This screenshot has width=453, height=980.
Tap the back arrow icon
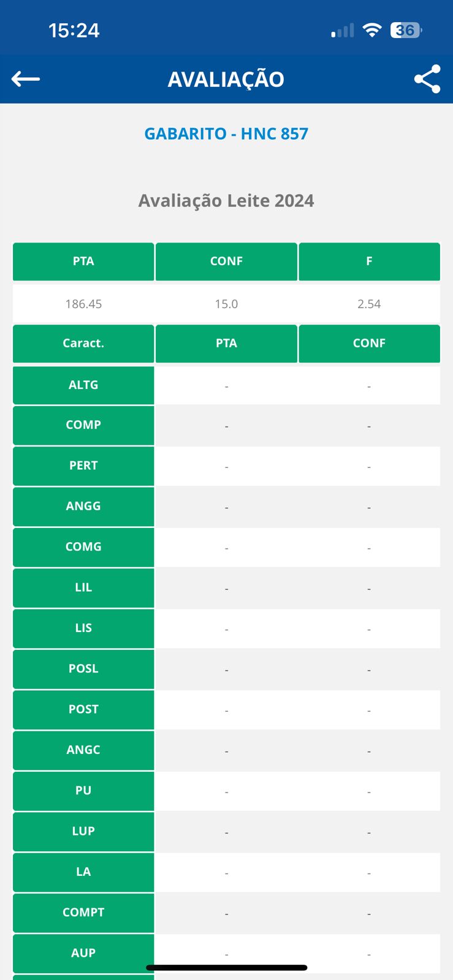coord(26,79)
